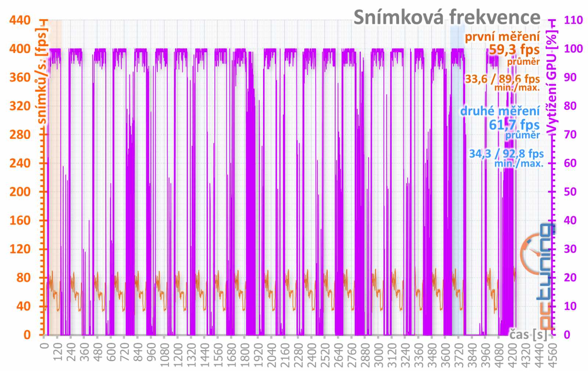Image resolution: width=588 pixels, height=371 pixels.
Task: Click the right axis value 70
Action: pos(570,135)
